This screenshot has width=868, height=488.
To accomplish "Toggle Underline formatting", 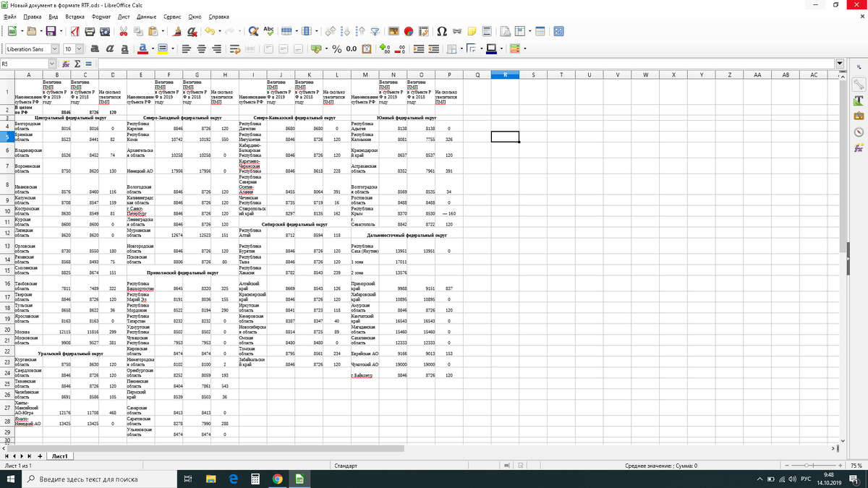I will coord(124,49).
